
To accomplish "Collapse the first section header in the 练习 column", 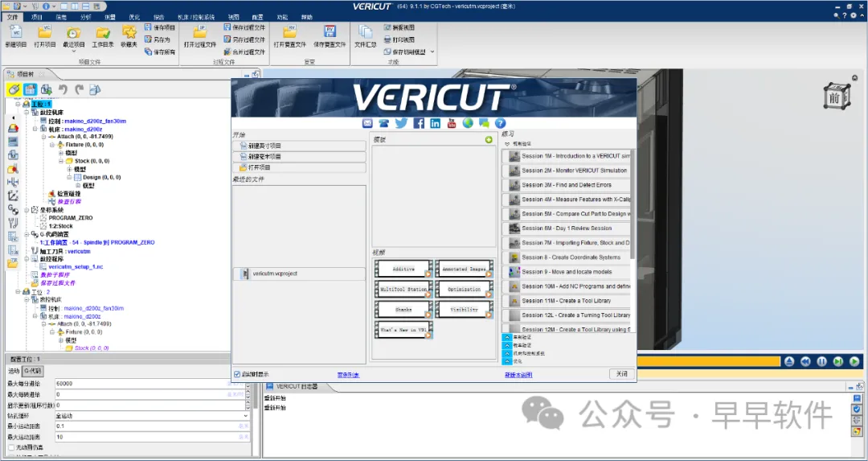I will pos(507,143).
